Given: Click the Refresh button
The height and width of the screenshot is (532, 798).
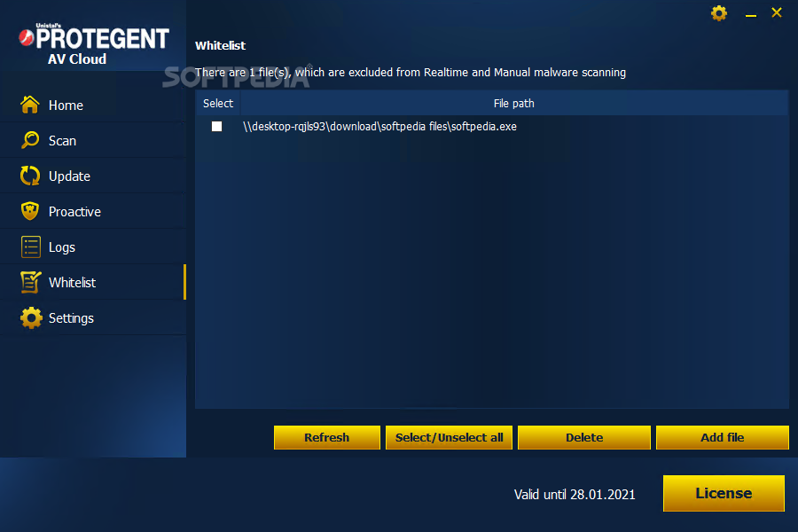Looking at the screenshot, I should [x=326, y=437].
